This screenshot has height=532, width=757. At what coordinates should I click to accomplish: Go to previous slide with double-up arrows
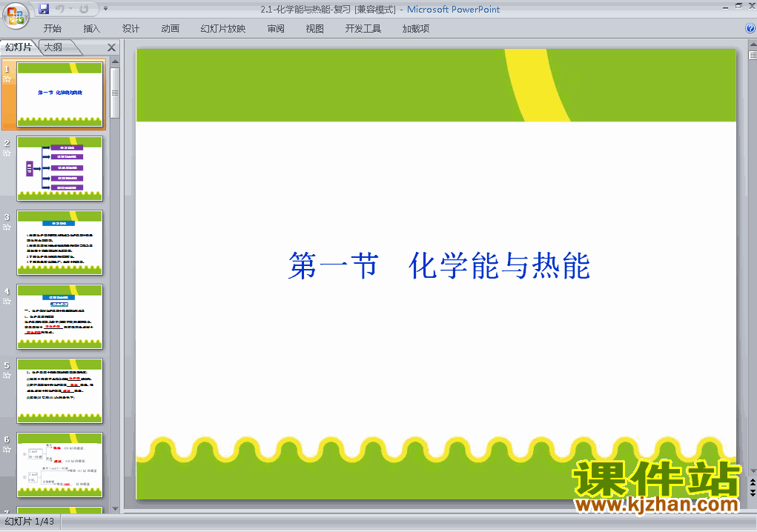(x=753, y=483)
